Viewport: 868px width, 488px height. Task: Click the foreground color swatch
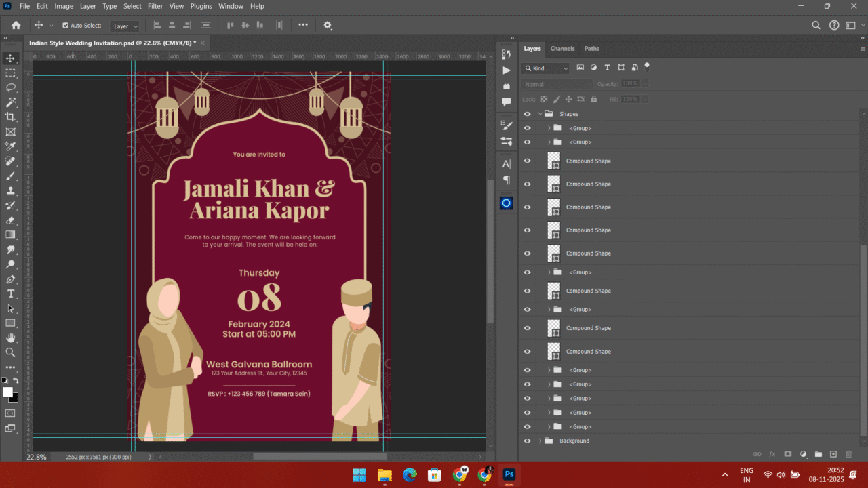(7, 392)
